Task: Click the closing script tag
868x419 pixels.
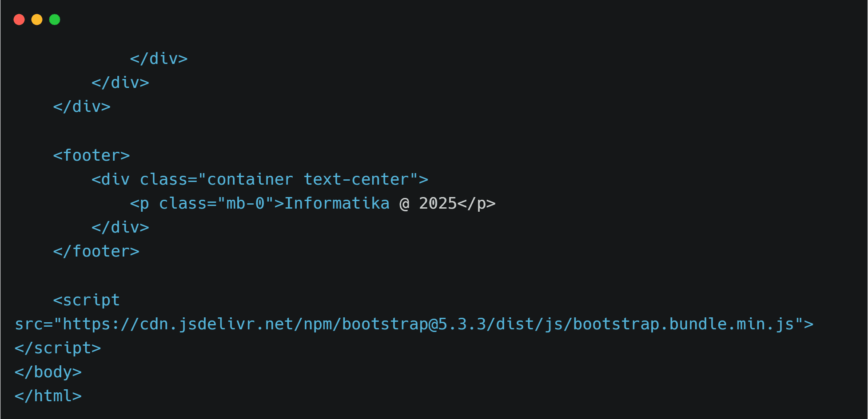Action: coord(58,348)
